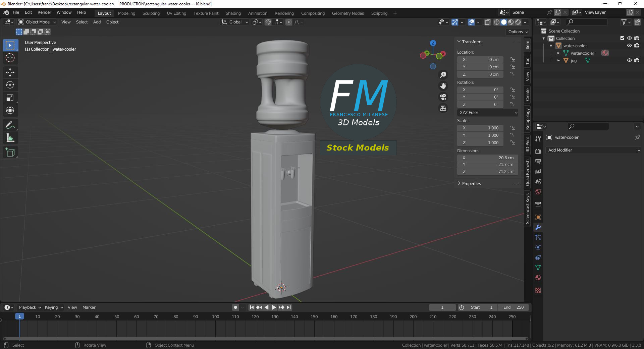Select the Cursor tool in the toolbar
The width and height of the screenshot is (644, 349).
click(10, 58)
